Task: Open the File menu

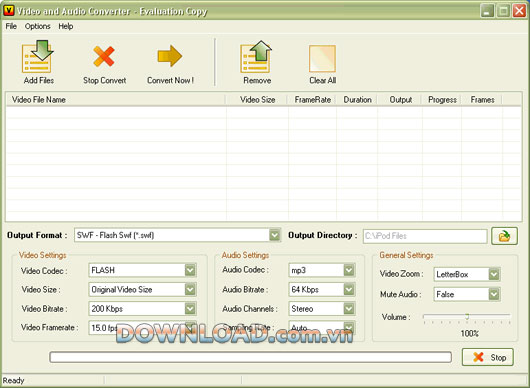Action: point(11,26)
